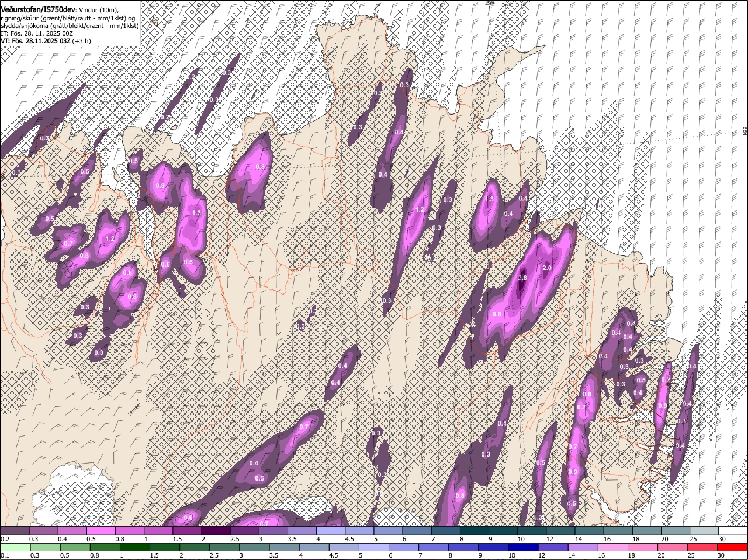Click the 2.8 precipitation value on the map
Screen dimensions: 748x560
click(522, 278)
